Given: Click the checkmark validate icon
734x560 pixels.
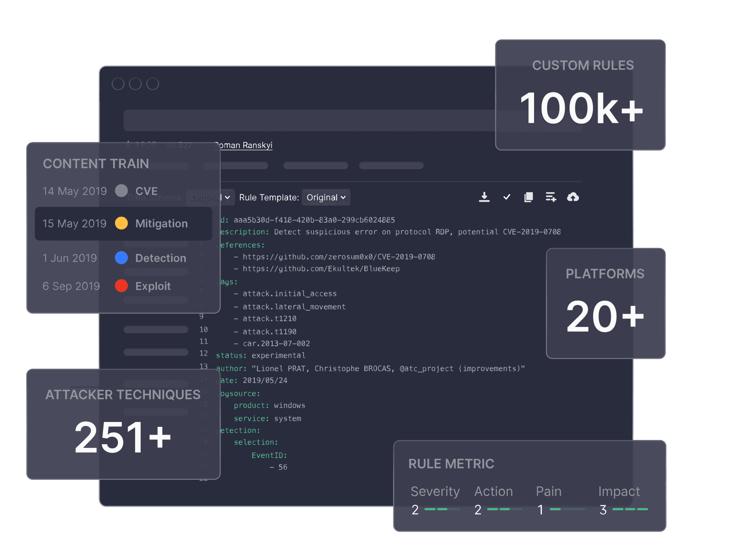Looking at the screenshot, I should coord(507,197).
